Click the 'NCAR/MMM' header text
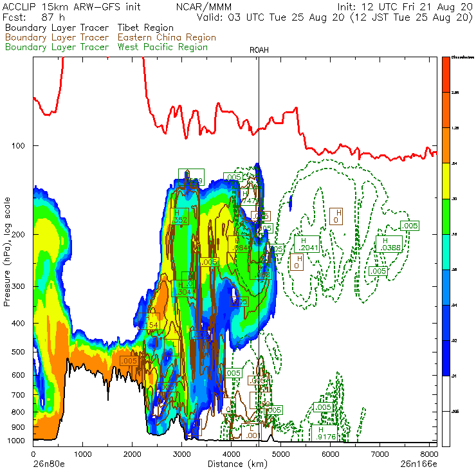The width and height of the screenshot is (476, 476). pos(204,6)
